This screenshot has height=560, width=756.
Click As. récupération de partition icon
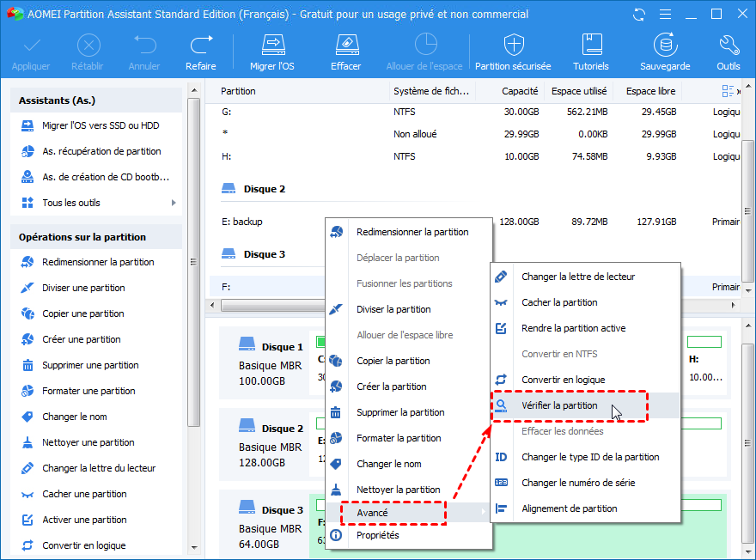(27, 151)
